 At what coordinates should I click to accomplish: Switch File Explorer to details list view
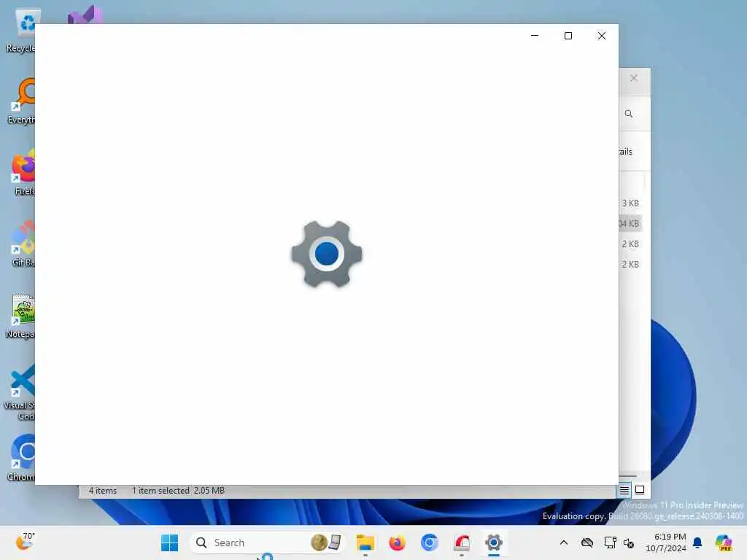click(x=624, y=490)
